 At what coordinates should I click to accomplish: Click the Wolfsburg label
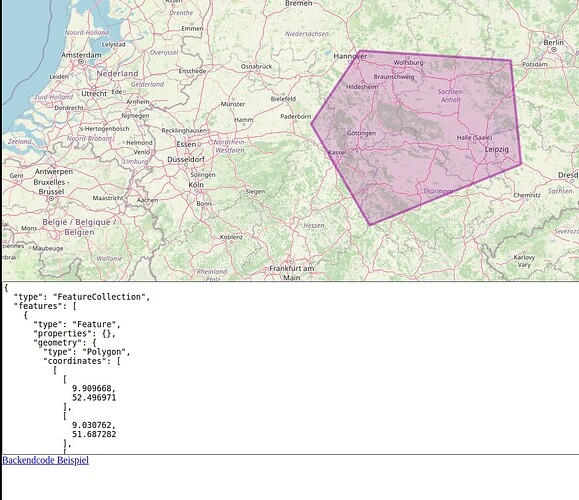(408, 62)
